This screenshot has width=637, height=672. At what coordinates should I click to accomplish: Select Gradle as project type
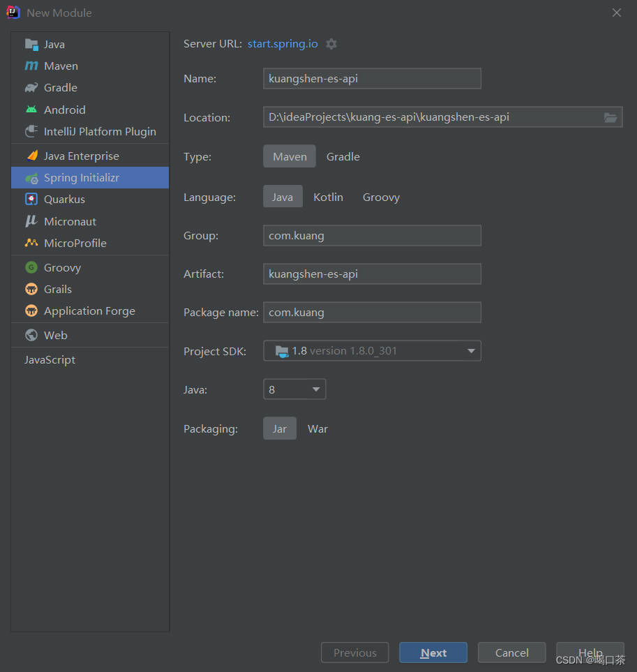tap(343, 156)
